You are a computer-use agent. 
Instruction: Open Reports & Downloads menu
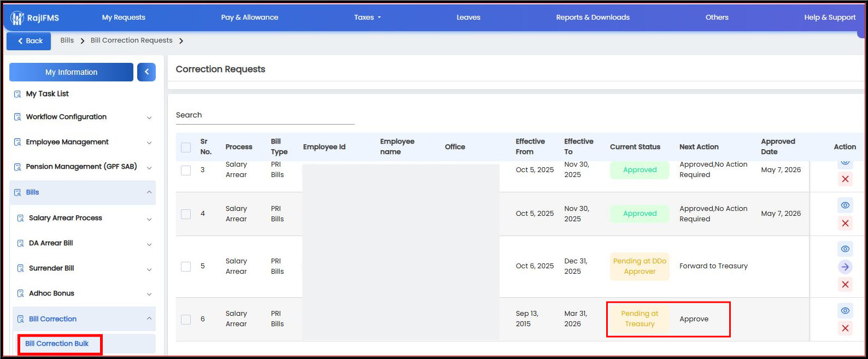pos(593,17)
